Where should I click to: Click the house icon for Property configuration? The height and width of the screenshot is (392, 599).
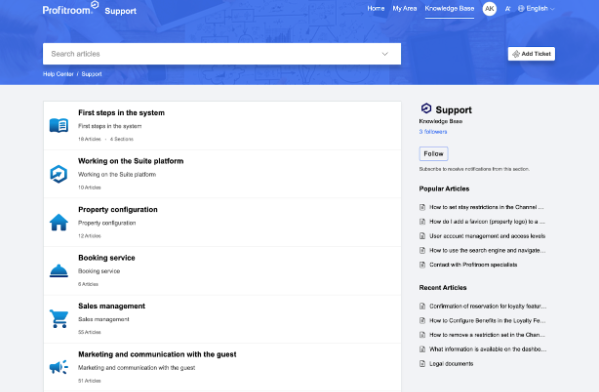point(59,222)
